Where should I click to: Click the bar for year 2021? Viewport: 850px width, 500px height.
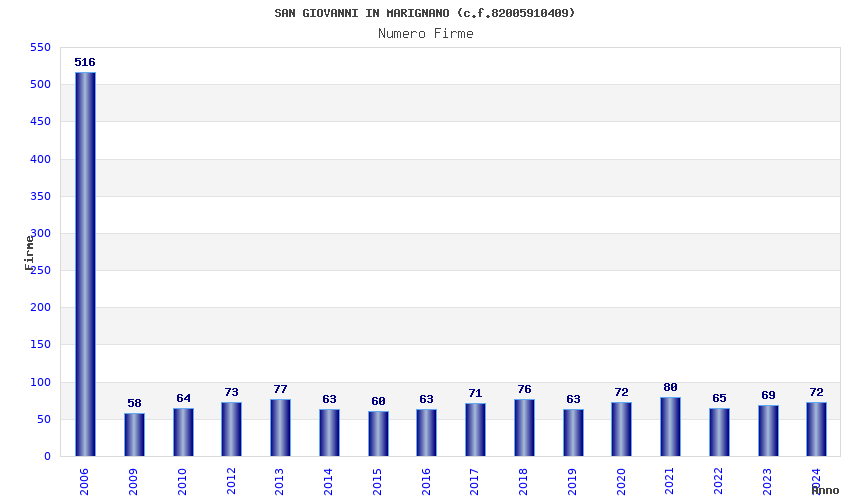(x=670, y=427)
